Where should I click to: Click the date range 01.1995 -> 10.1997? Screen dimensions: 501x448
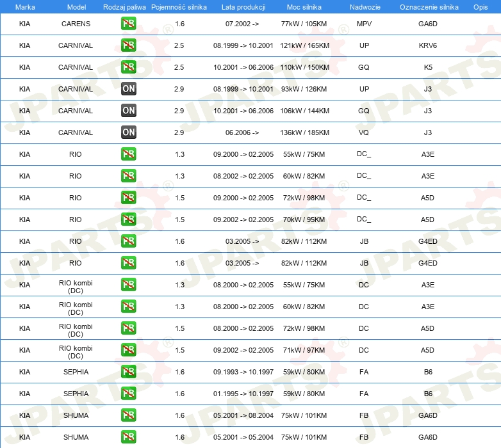click(243, 394)
